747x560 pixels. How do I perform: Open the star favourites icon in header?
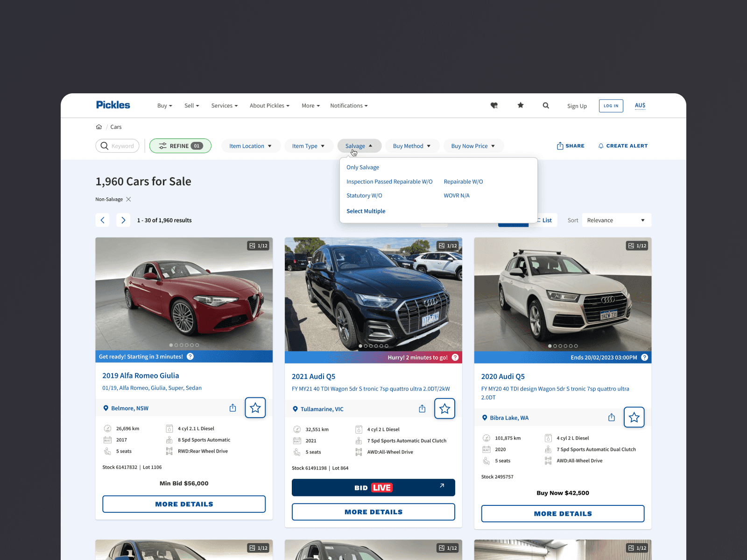(x=521, y=105)
